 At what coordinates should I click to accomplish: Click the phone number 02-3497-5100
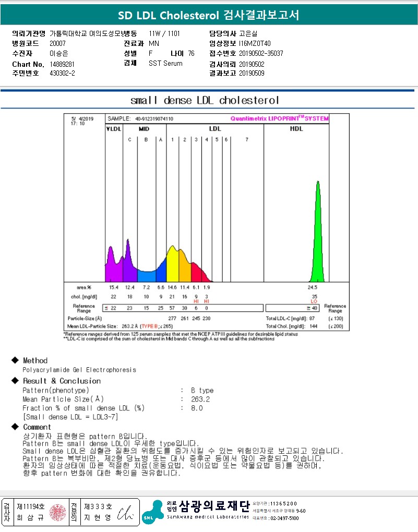coord(284,518)
